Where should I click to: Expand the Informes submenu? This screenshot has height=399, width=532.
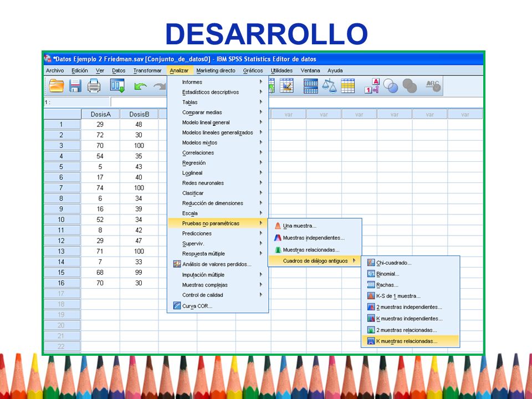[218, 82]
